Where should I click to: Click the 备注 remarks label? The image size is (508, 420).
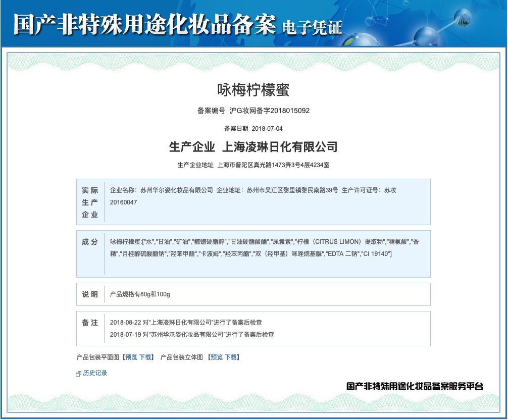90,323
